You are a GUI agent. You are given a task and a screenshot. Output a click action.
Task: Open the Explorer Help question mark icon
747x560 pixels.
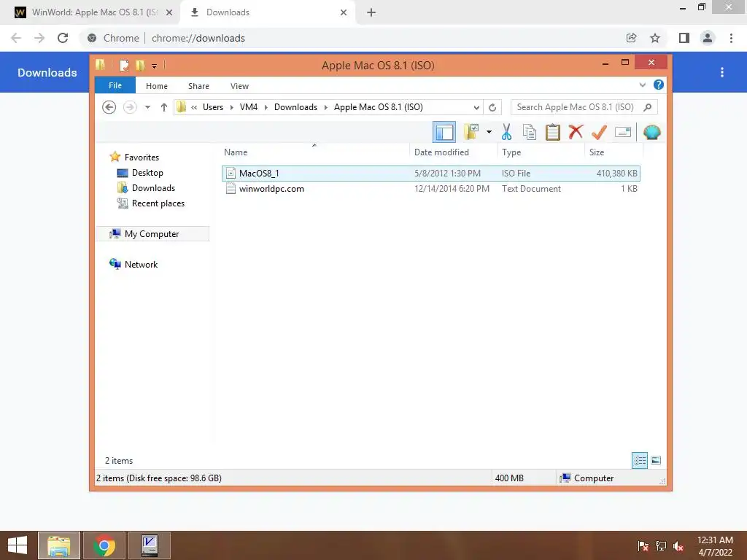click(659, 85)
